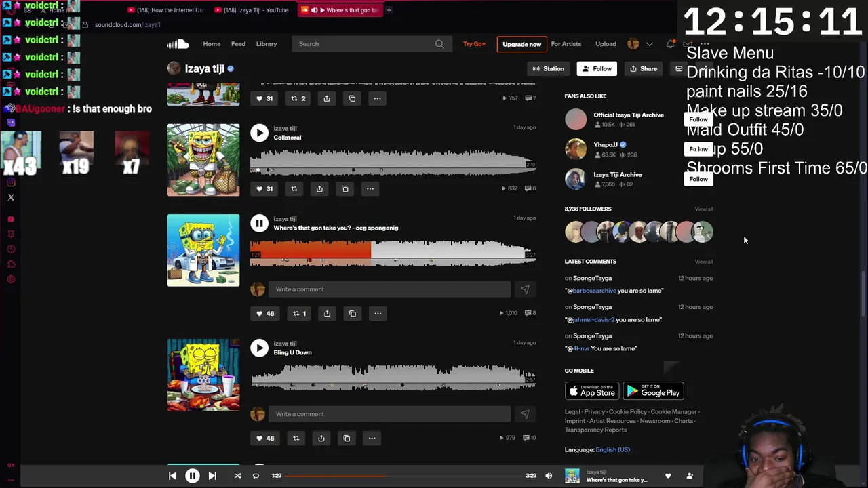Open more options for 'Where's that gon take you?'
This screenshot has height=488, width=868.
click(x=378, y=313)
